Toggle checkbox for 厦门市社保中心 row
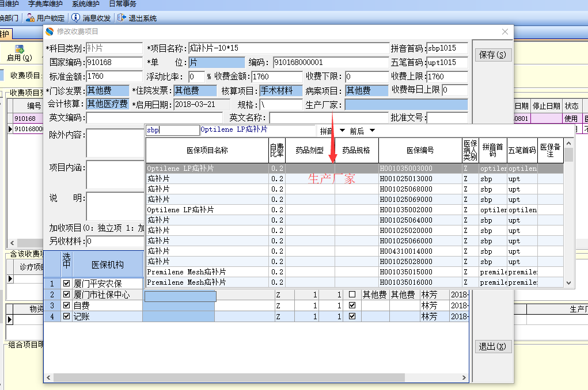Image resolution: width=588 pixels, height=390 pixels. tap(66, 295)
